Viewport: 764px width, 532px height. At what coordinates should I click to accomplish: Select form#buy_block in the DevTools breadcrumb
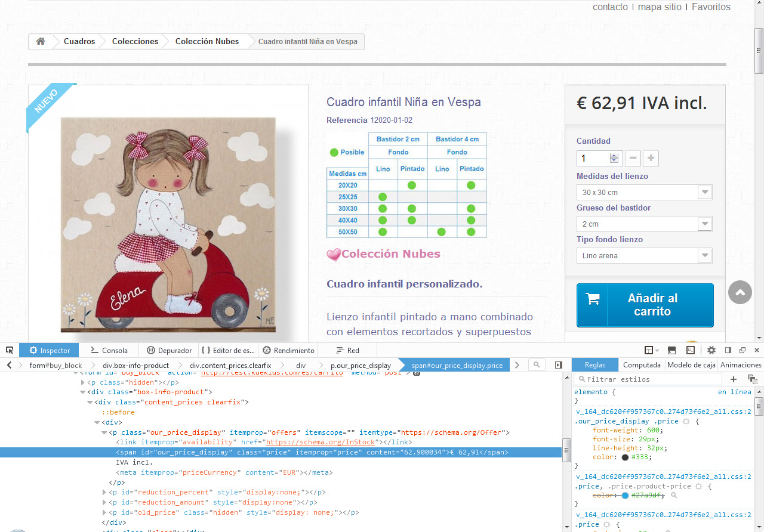tap(56, 365)
